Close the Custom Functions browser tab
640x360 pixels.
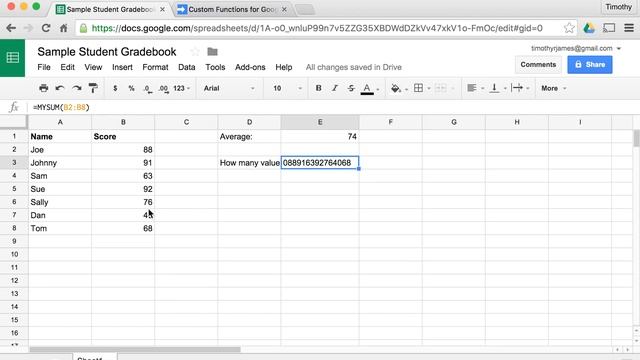[x=284, y=9]
